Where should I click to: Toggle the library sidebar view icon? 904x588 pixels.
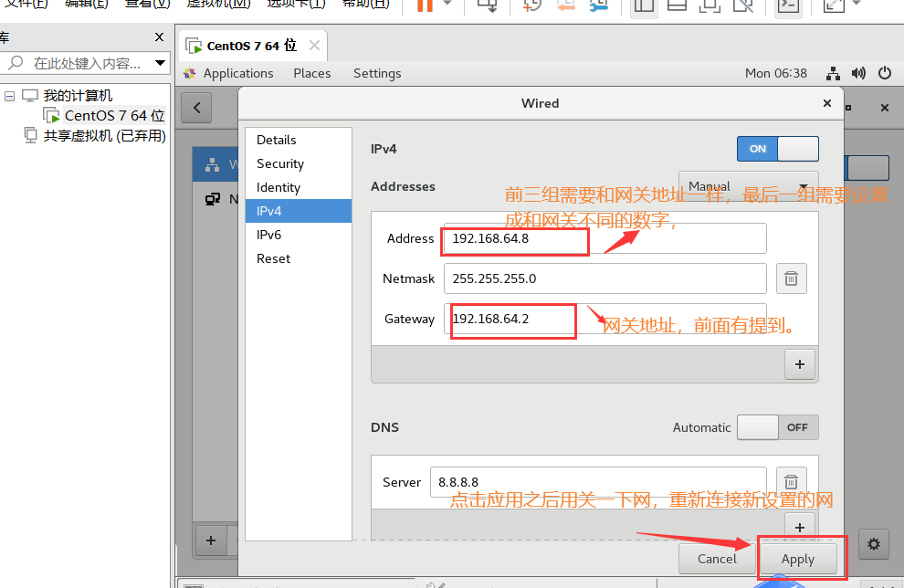point(644,5)
